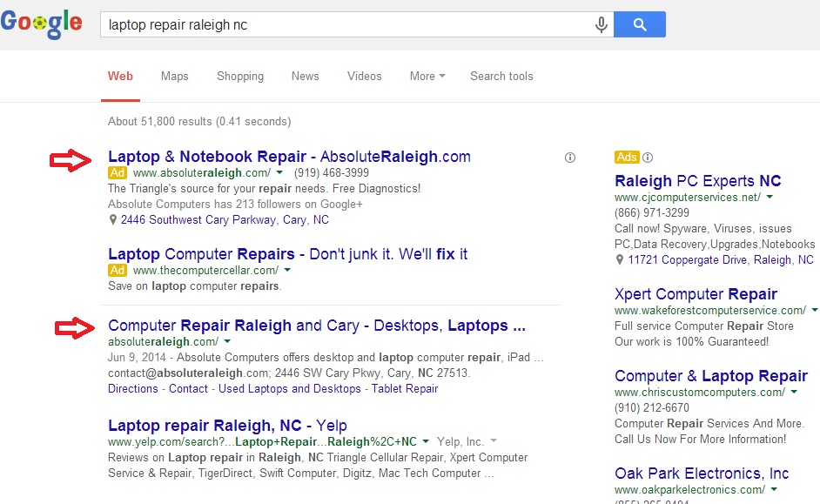
Task: Click the 'Yelp, Inc.' publisher label
Action: [460, 441]
